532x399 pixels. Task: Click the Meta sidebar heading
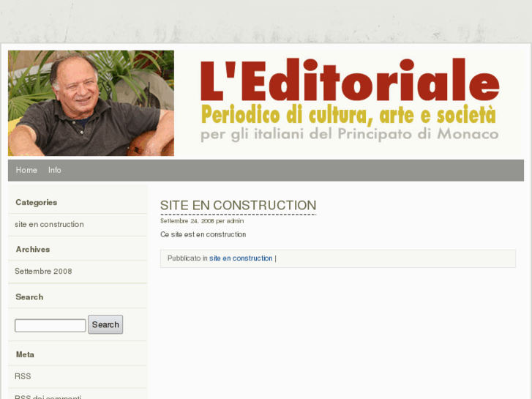coord(25,354)
